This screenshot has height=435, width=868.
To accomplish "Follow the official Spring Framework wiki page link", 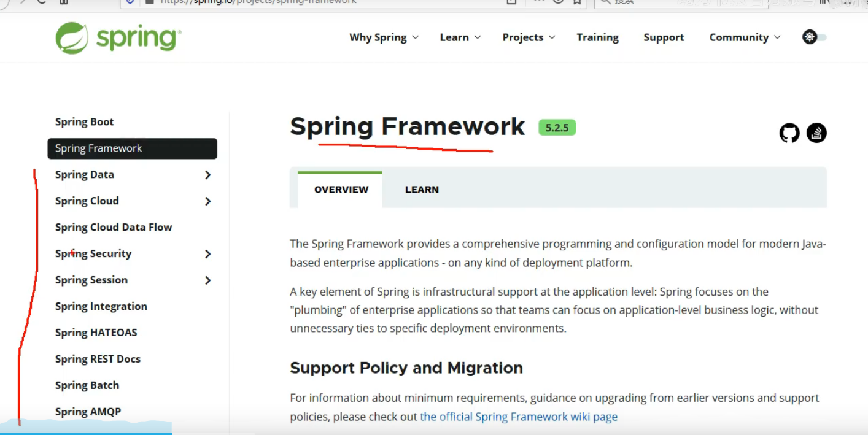I will tap(519, 417).
